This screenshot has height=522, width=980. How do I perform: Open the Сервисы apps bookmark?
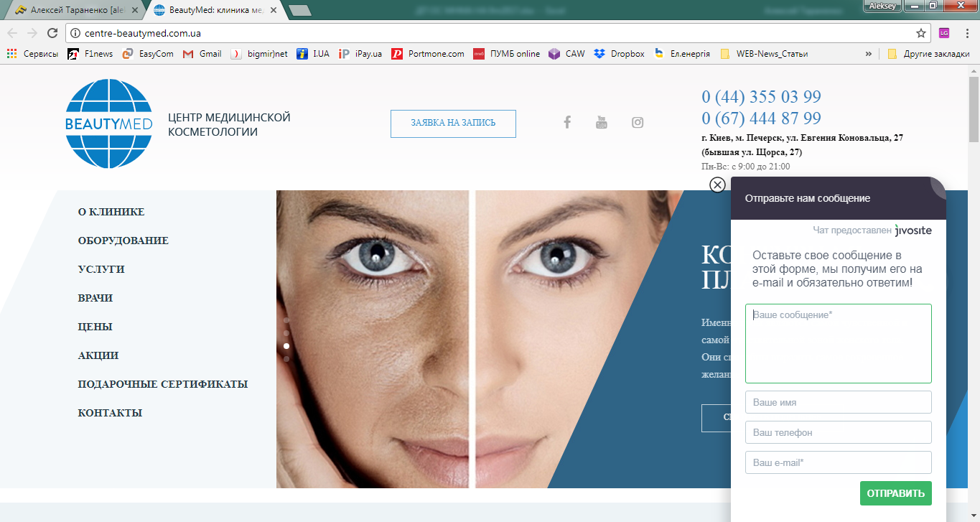tap(32, 54)
